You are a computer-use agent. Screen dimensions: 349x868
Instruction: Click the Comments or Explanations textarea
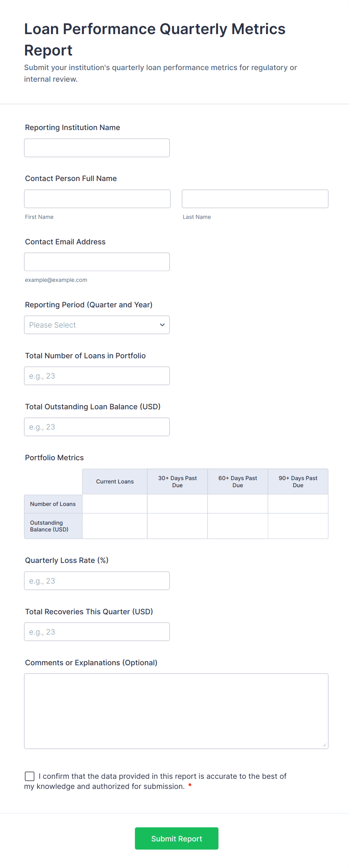pyautogui.click(x=176, y=711)
